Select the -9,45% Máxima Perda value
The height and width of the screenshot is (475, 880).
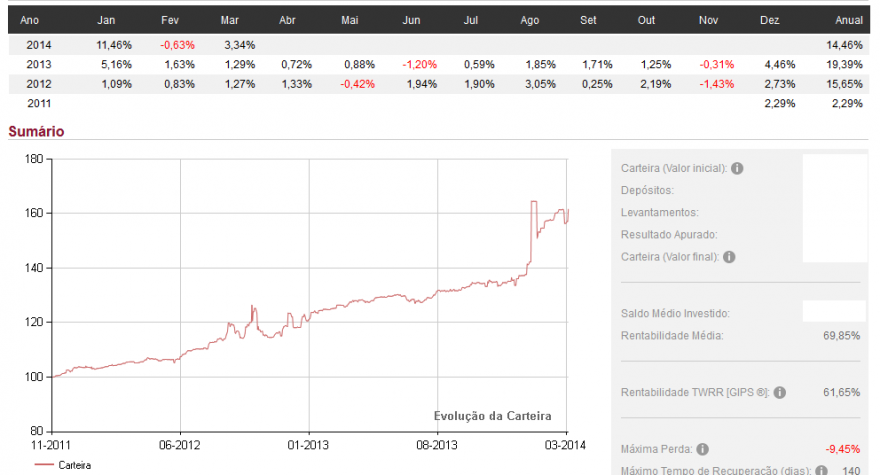point(842,449)
